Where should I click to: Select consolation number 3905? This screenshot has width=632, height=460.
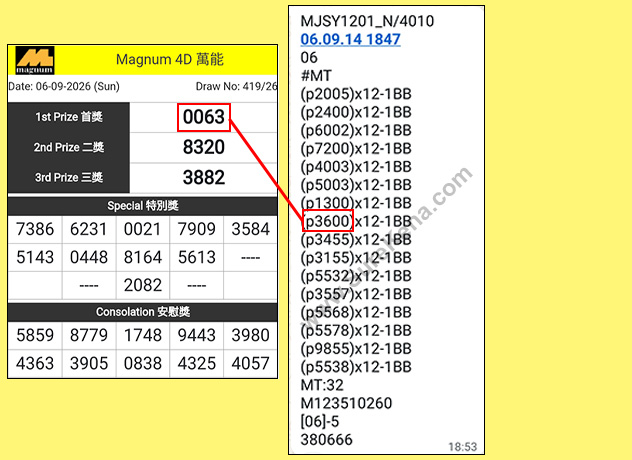(x=89, y=364)
